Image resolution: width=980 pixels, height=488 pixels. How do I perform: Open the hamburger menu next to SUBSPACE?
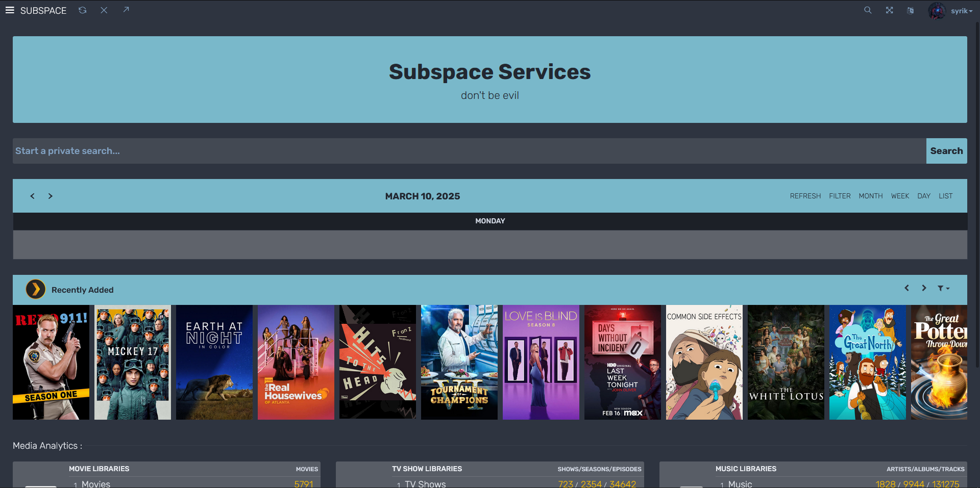[x=10, y=10]
